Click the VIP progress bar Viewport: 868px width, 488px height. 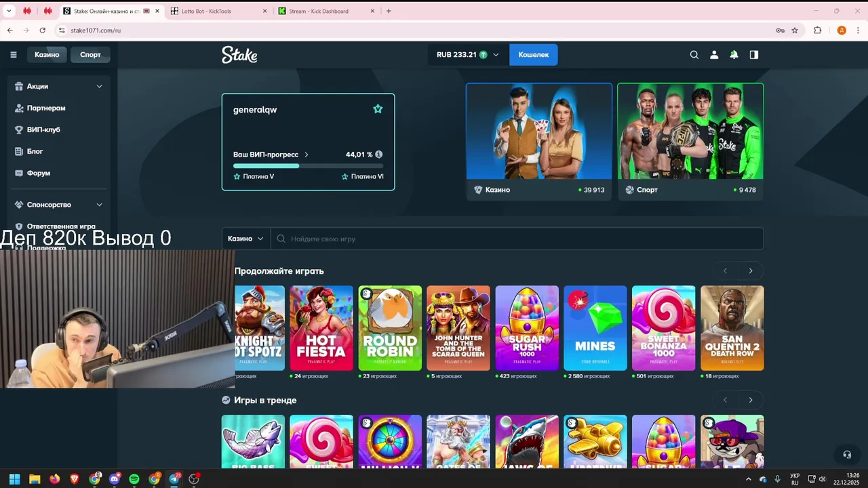[308, 166]
